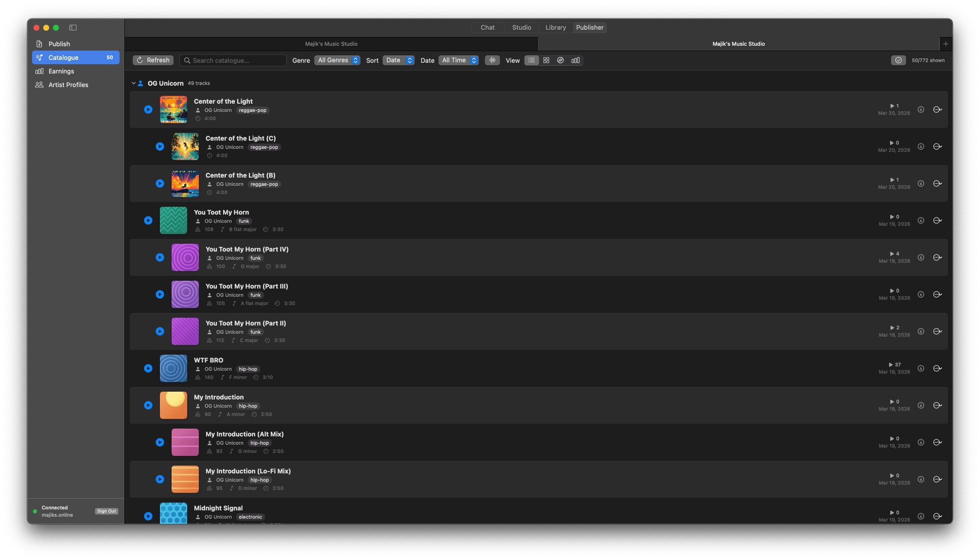Click the funk tag on You Toot My Horn
Screen dimensions: 980x560
click(244, 221)
